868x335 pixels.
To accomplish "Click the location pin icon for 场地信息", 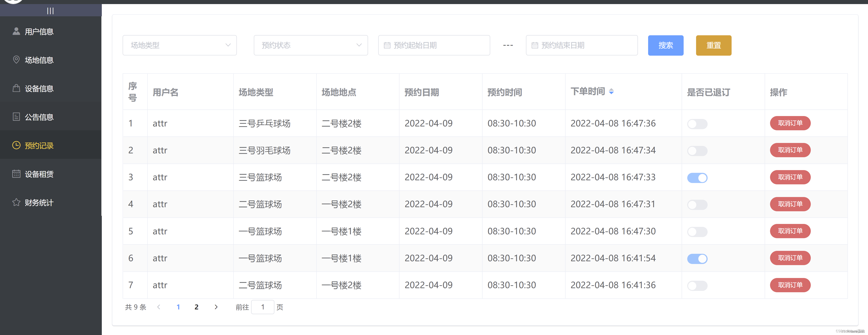I will point(16,60).
